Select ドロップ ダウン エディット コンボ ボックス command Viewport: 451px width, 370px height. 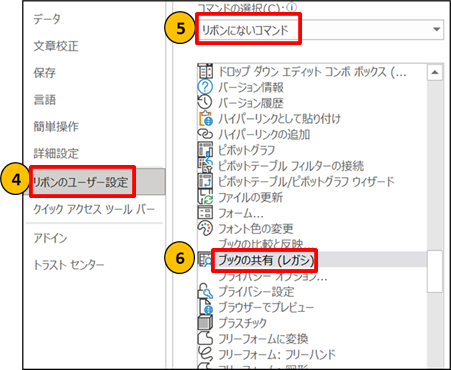tap(312, 71)
